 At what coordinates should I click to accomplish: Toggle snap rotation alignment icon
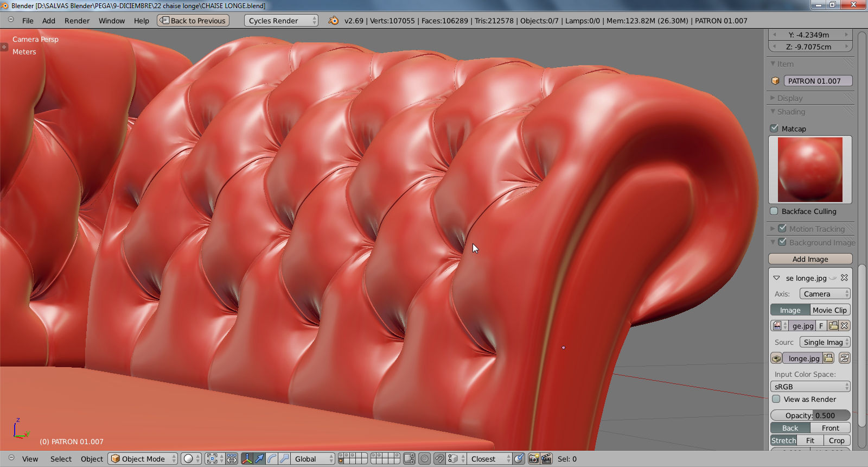pos(519,459)
